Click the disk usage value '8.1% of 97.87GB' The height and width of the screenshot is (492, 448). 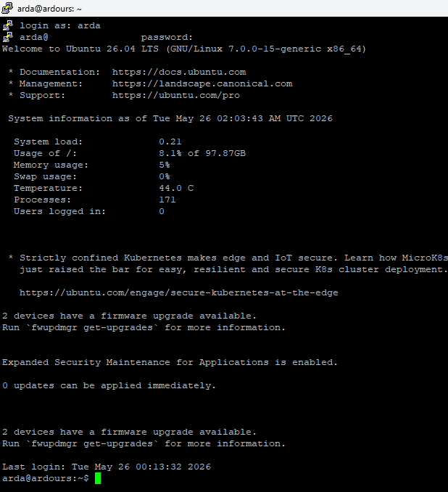(202, 153)
